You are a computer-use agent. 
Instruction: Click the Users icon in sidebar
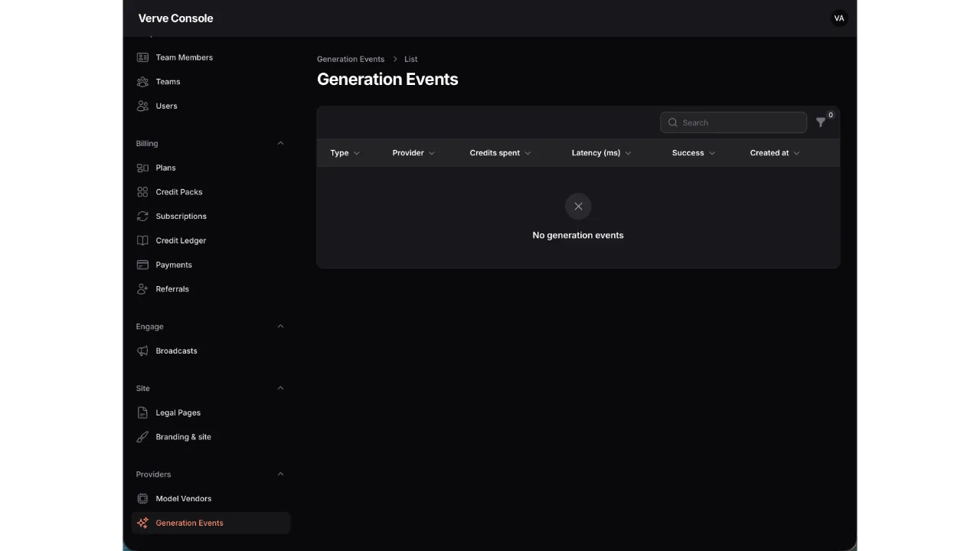click(142, 106)
